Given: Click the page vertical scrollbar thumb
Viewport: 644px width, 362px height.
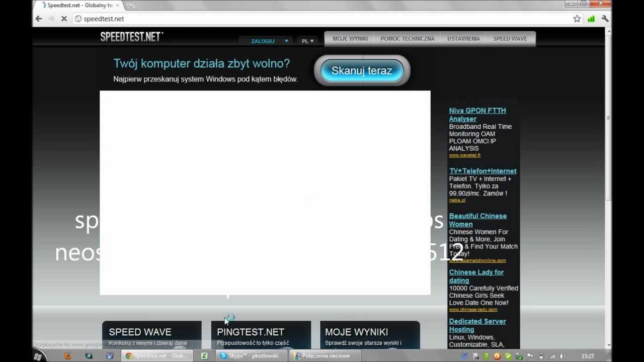Looking at the screenshot, I should click(609, 118).
